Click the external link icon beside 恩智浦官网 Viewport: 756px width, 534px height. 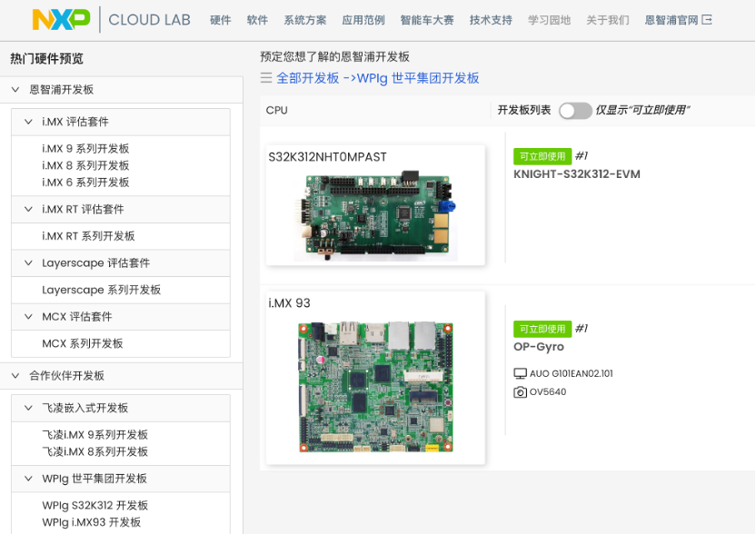(x=707, y=20)
